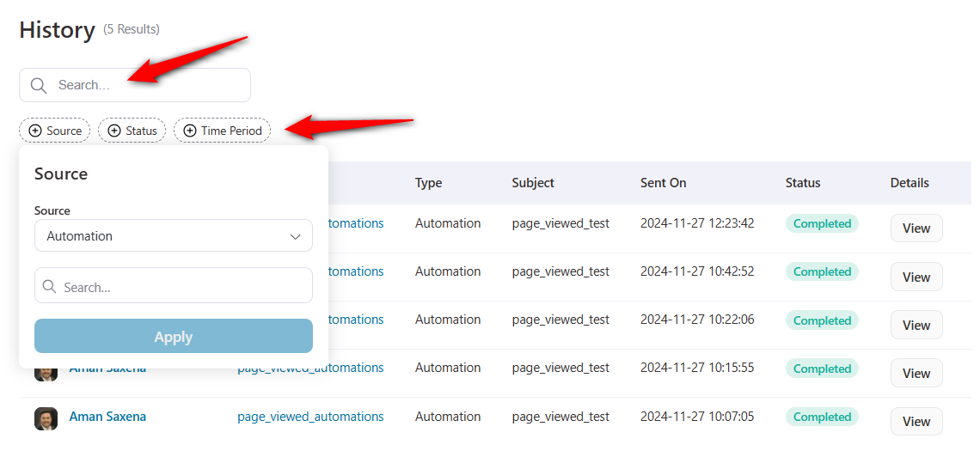Screen dimensions: 980x457
Task: Click Aman Saxena avatar in last row
Action: tap(46, 418)
